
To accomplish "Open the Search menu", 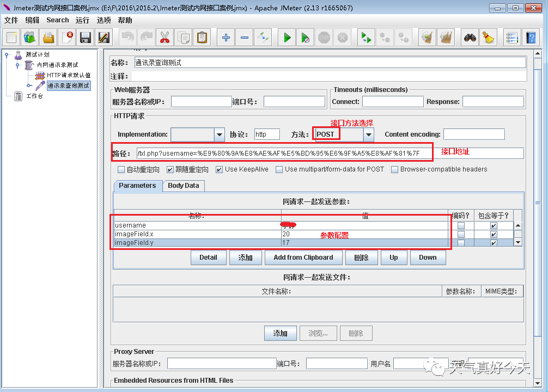I will coord(58,20).
